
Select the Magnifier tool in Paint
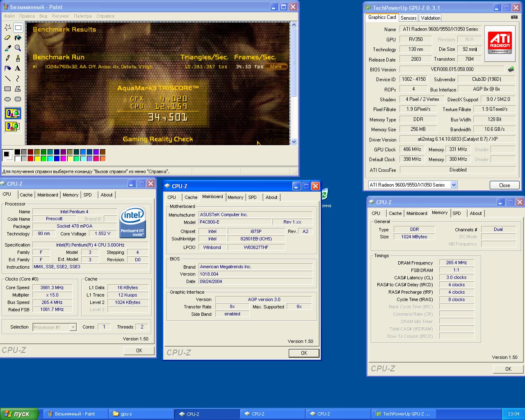pos(18,48)
